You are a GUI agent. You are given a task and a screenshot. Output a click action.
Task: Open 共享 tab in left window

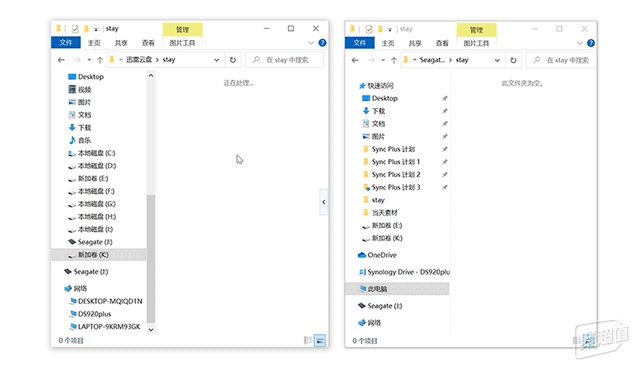click(x=121, y=43)
